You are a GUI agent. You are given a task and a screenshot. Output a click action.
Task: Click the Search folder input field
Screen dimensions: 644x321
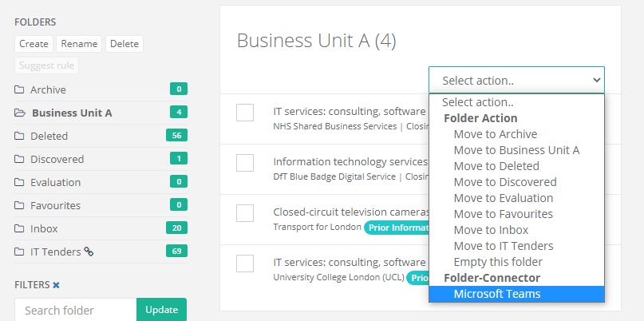click(x=75, y=310)
